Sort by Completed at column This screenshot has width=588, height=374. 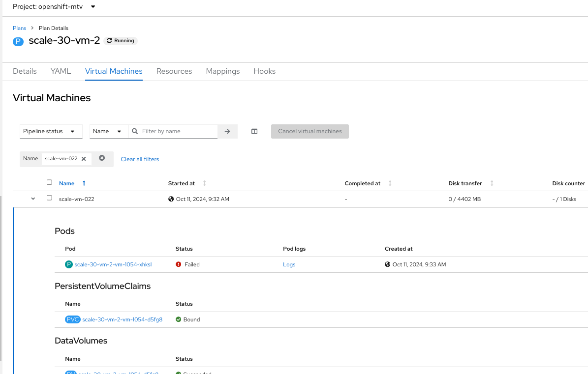(x=390, y=183)
